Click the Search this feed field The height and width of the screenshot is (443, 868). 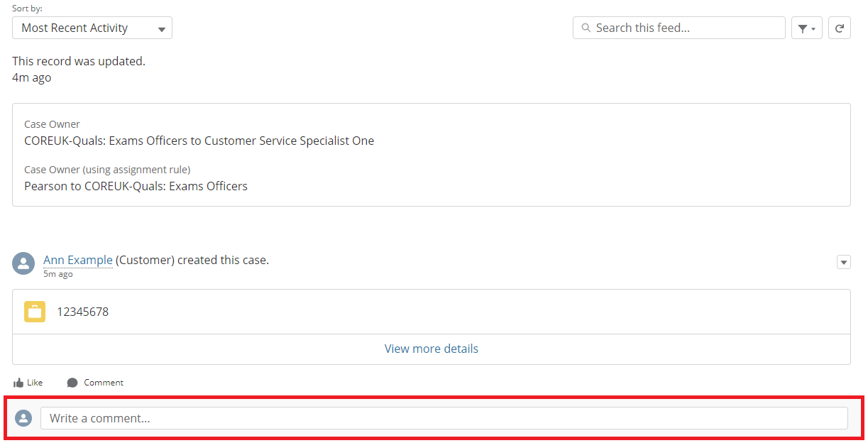[685, 28]
